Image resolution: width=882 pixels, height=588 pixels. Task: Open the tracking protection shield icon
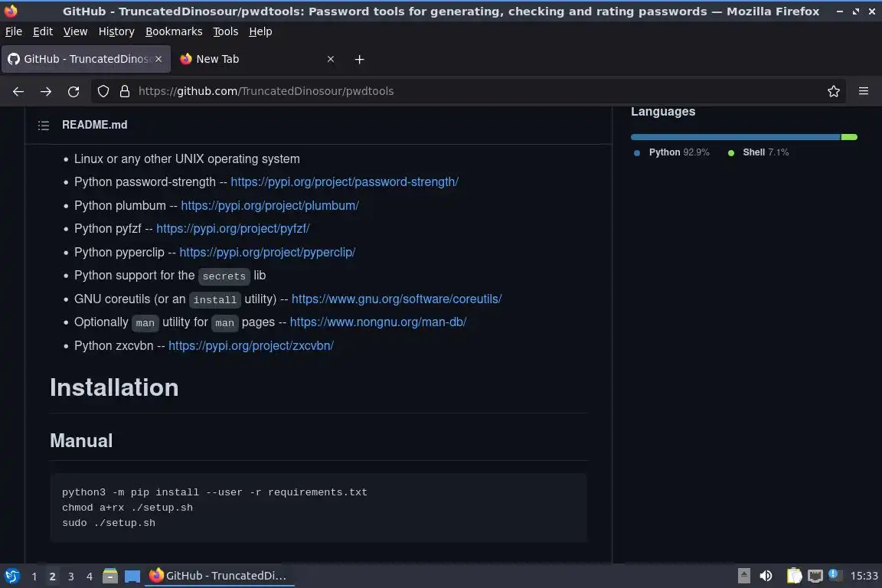(103, 91)
